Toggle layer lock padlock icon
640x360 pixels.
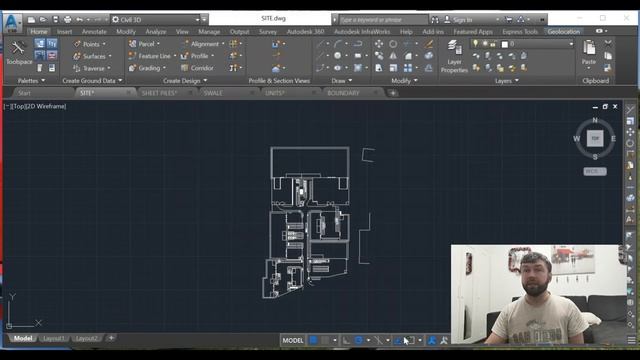point(493,44)
